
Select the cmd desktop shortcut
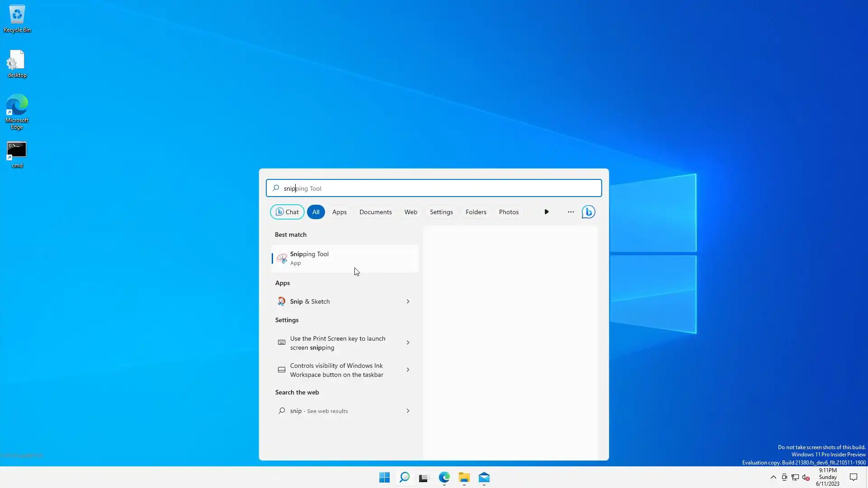17,155
